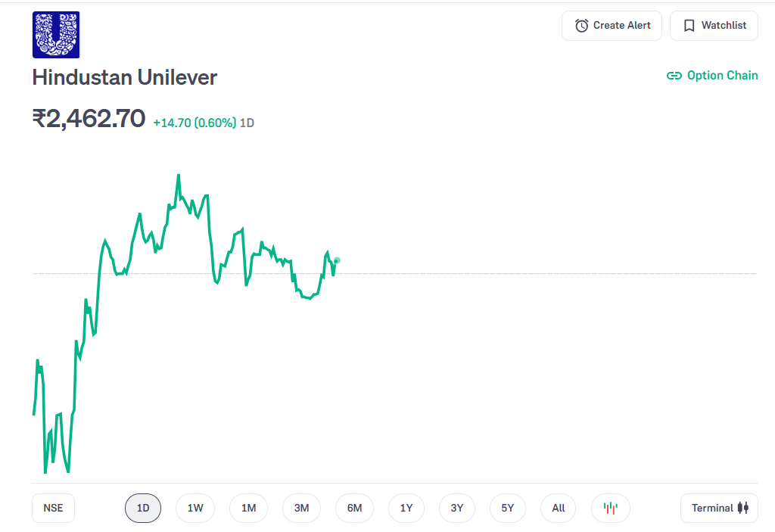Click the latest price dot on chart
775x532 pixels.
[337, 260]
